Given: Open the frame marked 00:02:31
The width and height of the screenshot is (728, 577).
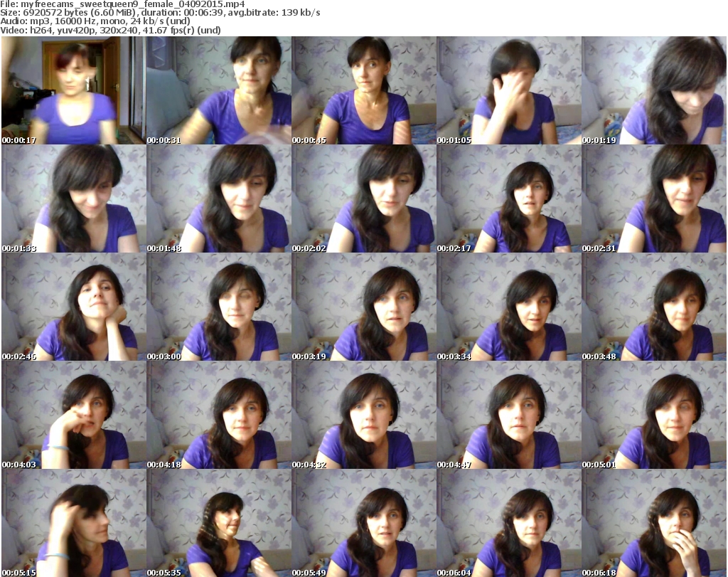Looking at the screenshot, I should click(654, 198).
